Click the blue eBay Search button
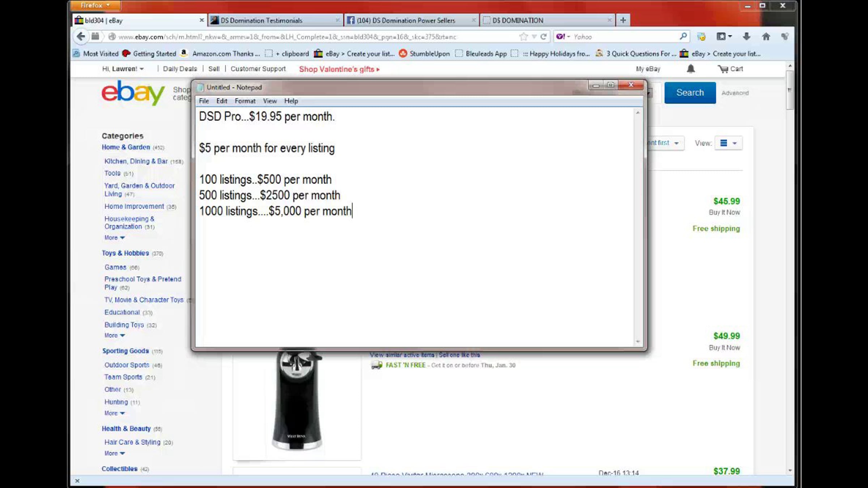The height and width of the screenshot is (488, 868). click(690, 93)
